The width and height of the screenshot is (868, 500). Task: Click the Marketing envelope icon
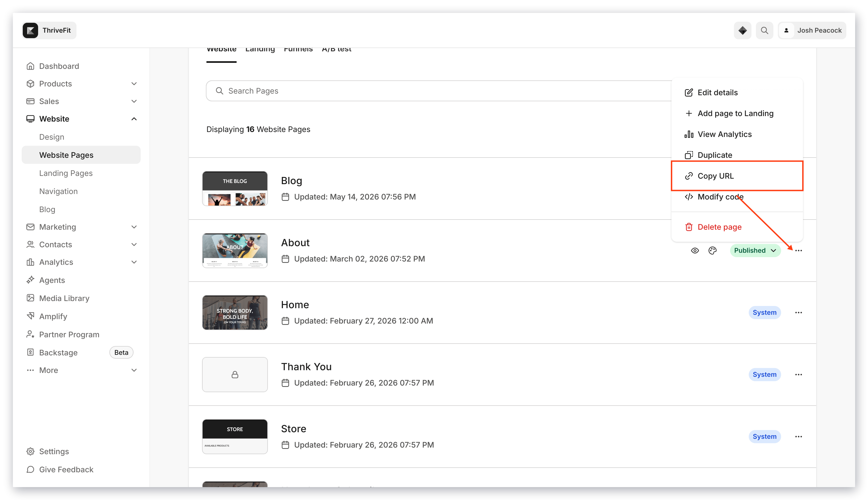pos(30,227)
